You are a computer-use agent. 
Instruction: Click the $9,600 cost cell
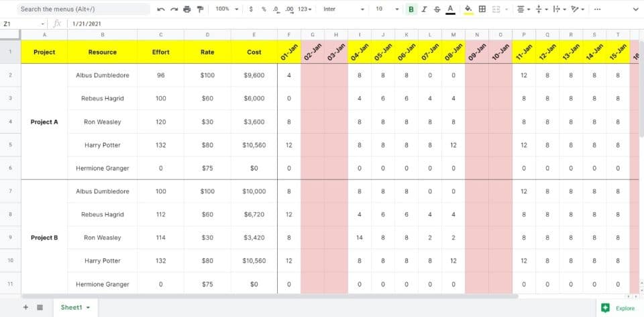tap(254, 75)
